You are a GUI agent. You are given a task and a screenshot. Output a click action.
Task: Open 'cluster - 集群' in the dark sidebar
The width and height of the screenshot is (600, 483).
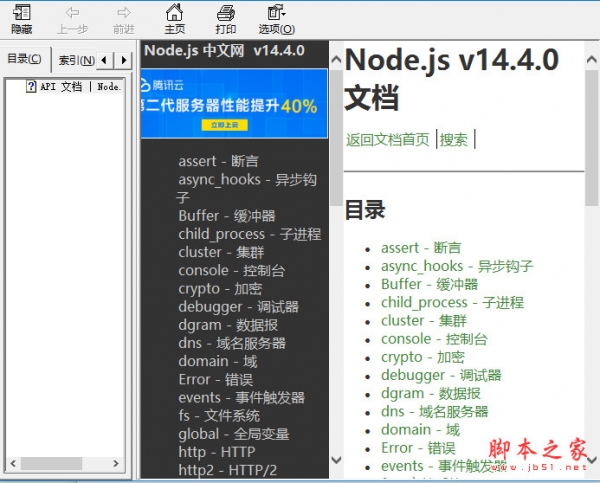coord(221,252)
